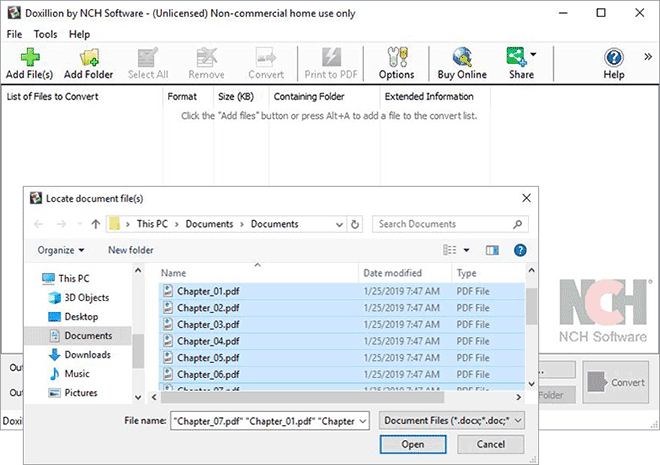Click the List of Files to Convert column header

(x=82, y=96)
